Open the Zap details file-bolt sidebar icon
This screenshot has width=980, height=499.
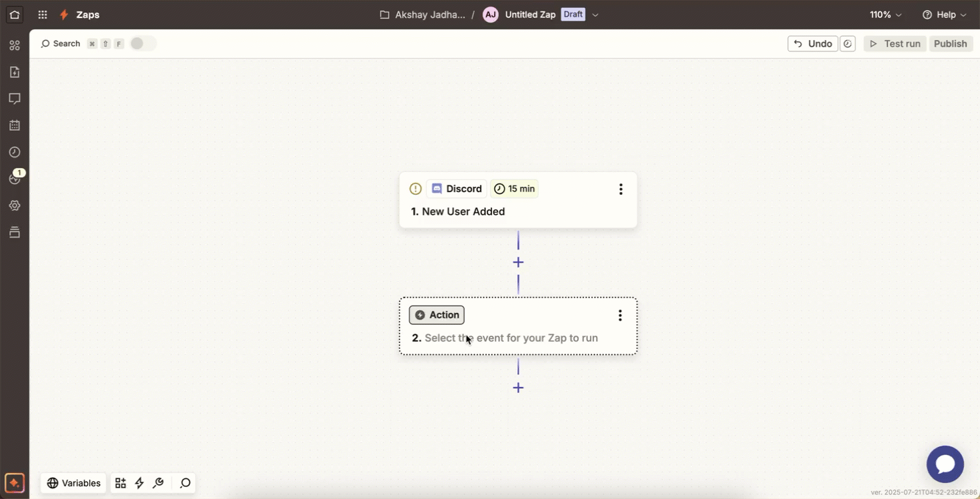[15, 72]
